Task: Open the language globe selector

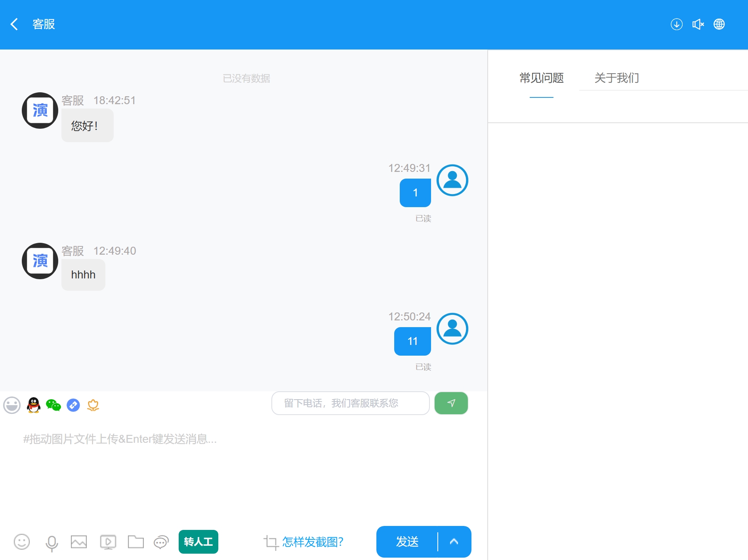Action: (719, 25)
